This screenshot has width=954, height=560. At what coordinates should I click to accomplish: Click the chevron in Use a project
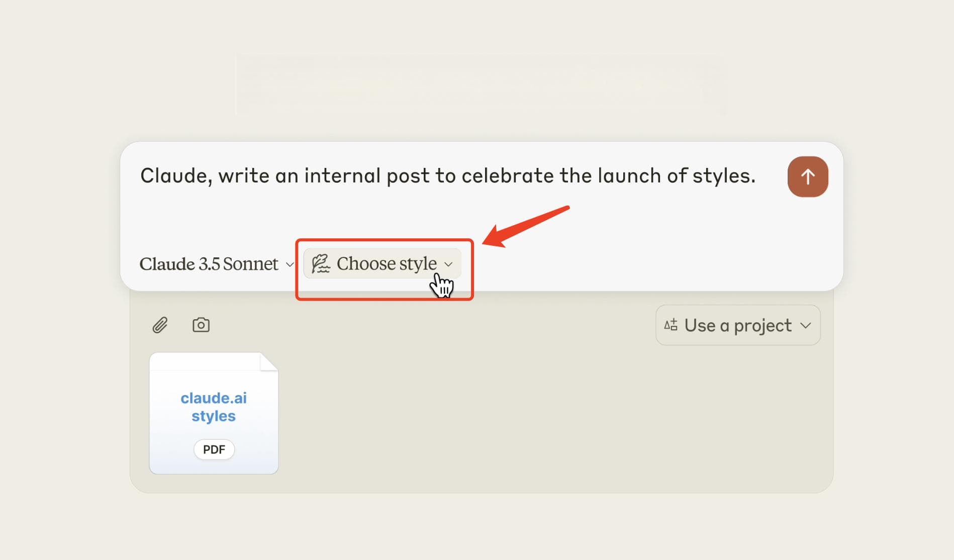pyautogui.click(x=806, y=325)
